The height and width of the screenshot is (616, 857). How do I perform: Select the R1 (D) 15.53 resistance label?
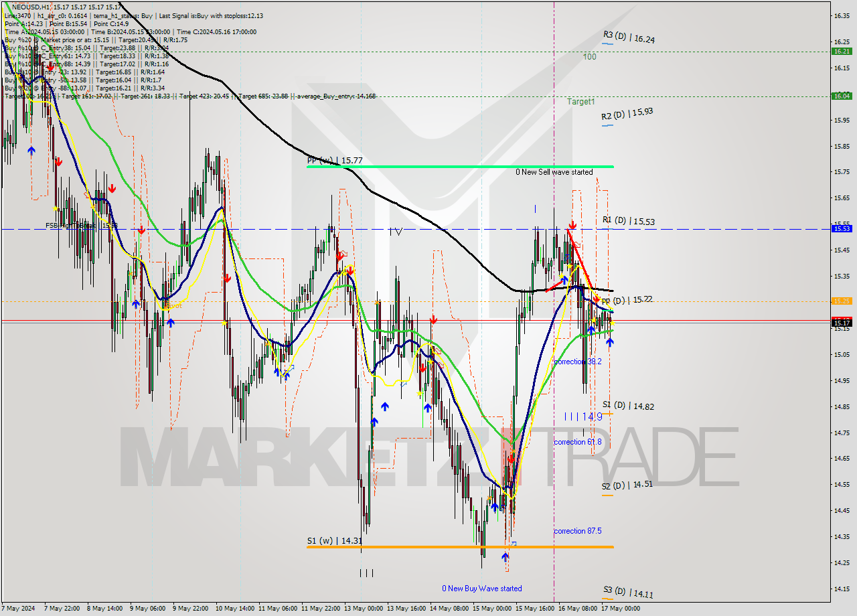[628, 220]
